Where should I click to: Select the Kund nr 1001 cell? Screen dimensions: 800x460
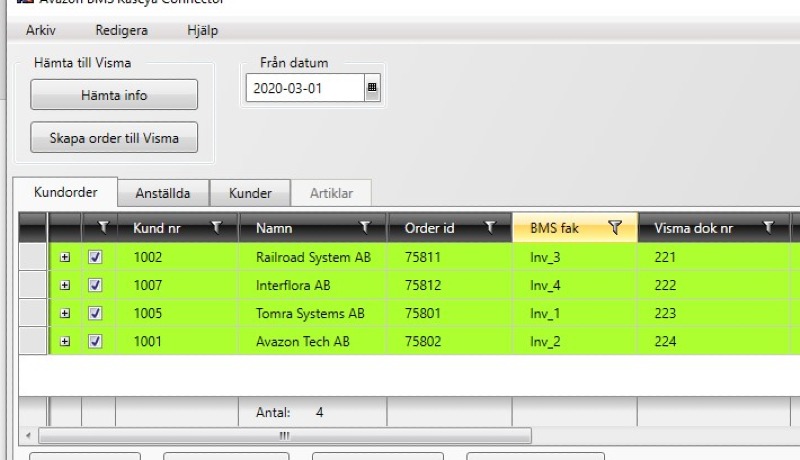point(177,341)
